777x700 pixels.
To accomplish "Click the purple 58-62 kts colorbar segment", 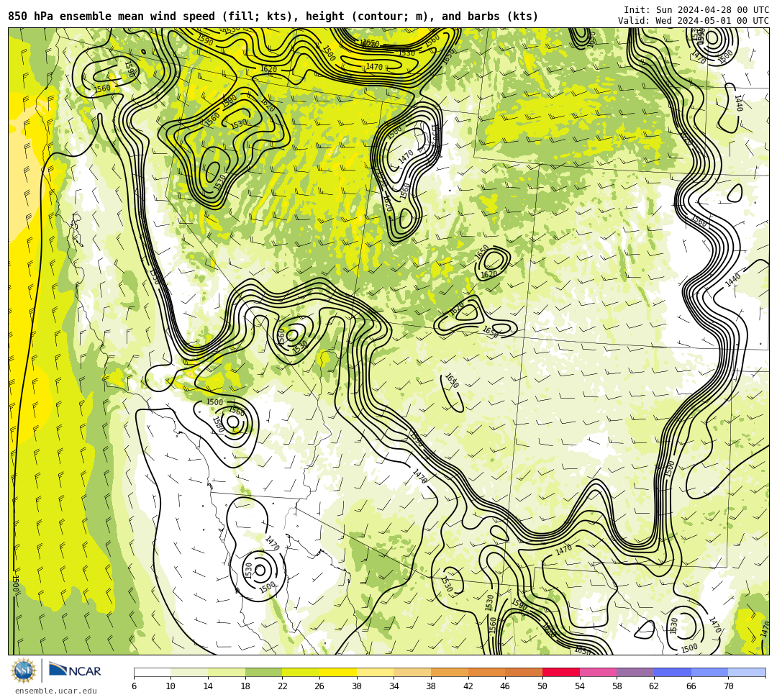I will (635, 672).
